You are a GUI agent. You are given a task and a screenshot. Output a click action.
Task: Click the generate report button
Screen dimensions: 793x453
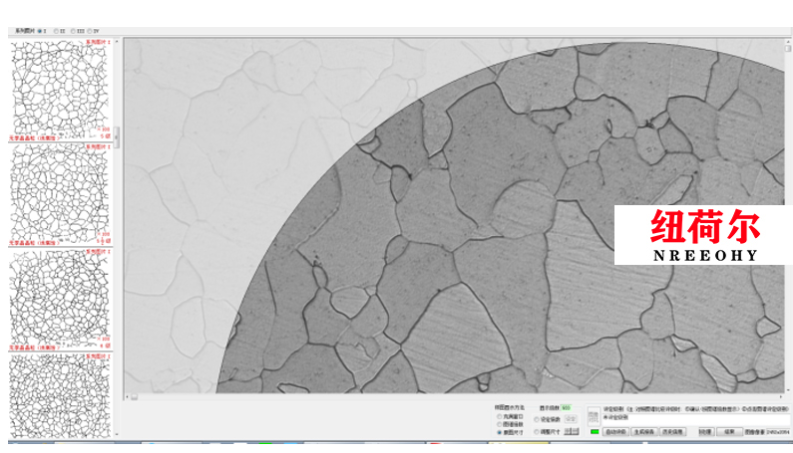(x=644, y=432)
